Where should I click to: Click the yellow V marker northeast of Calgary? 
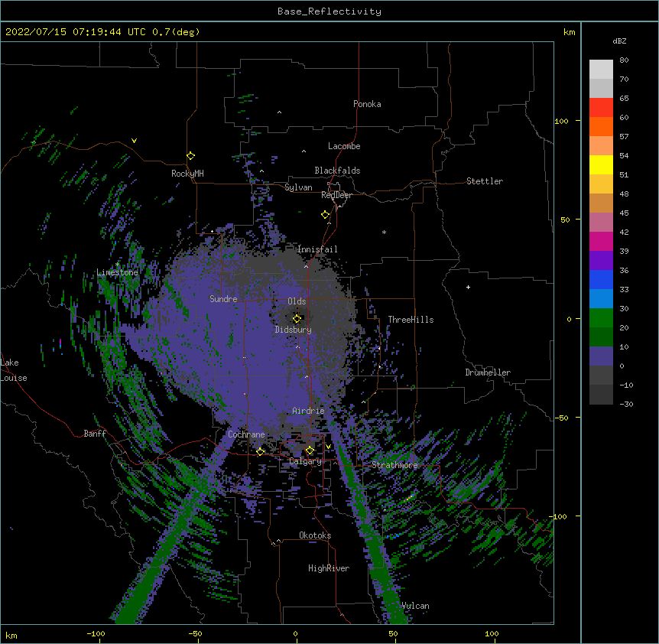pos(328,447)
